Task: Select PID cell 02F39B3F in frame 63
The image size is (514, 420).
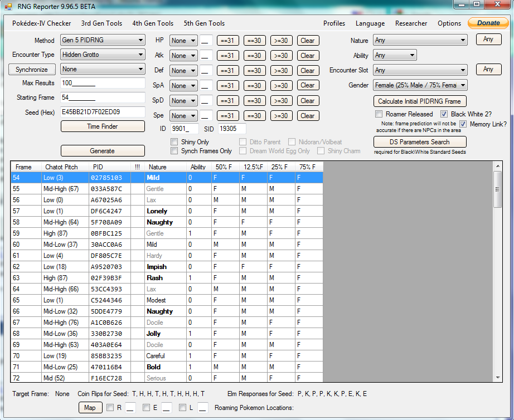Action: [110, 278]
